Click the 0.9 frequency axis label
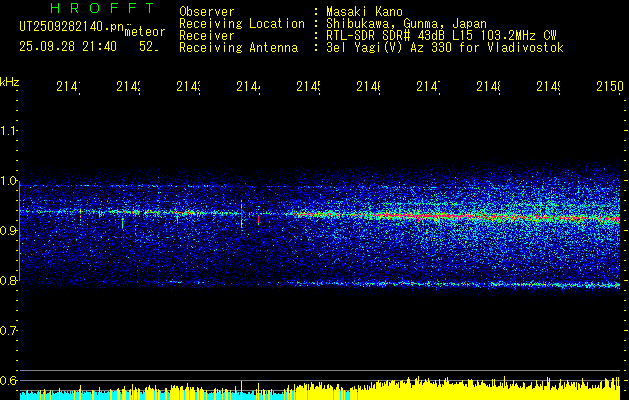Image resolution: width=629 pixels, height=400 pixels. pos(8,230)
